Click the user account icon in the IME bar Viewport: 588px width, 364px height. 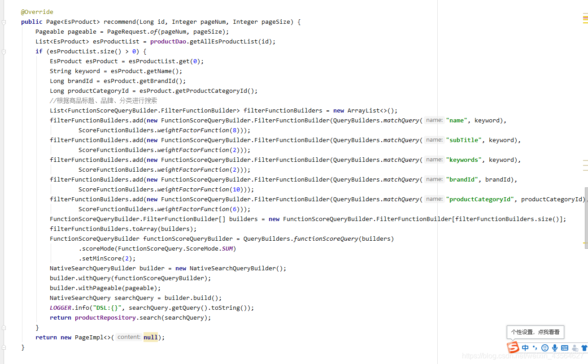point(575,348)
